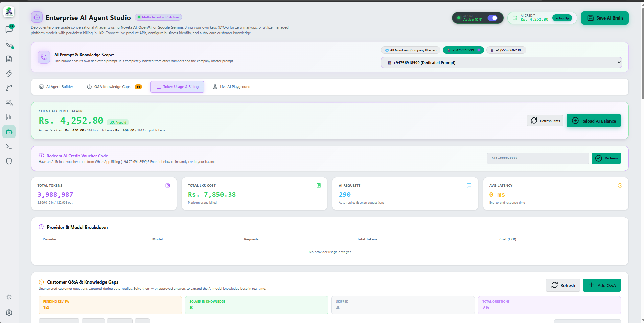Click the Multi-Tenant v3.0 Active badge
Image resolution: width=644 pixels, height=323 pixels.
pyautogui.click(x=158, y=17)
